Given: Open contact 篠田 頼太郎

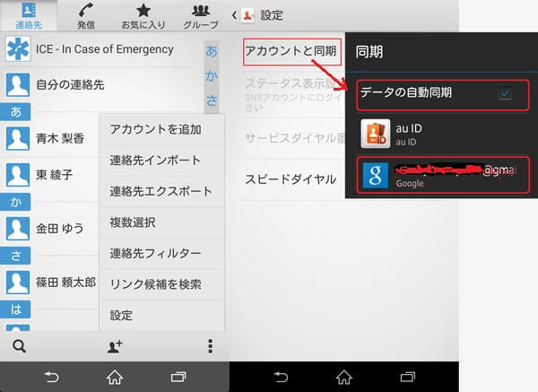Looking at the screenshot, I should [x=65, y=283].
